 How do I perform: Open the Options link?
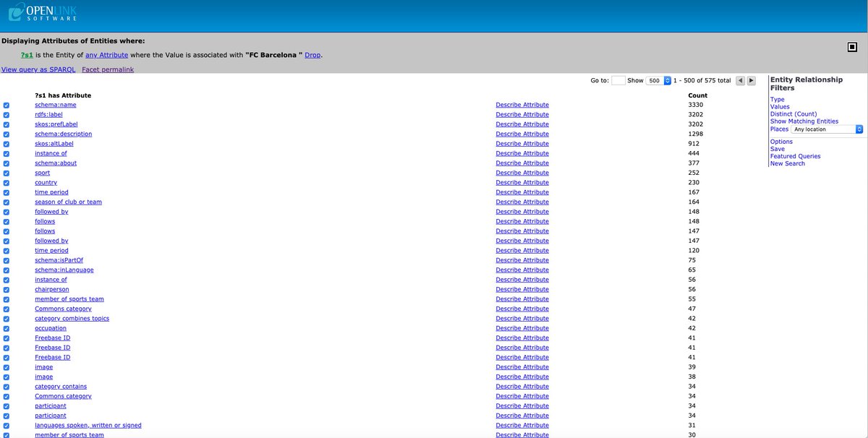tap(781, 142)
